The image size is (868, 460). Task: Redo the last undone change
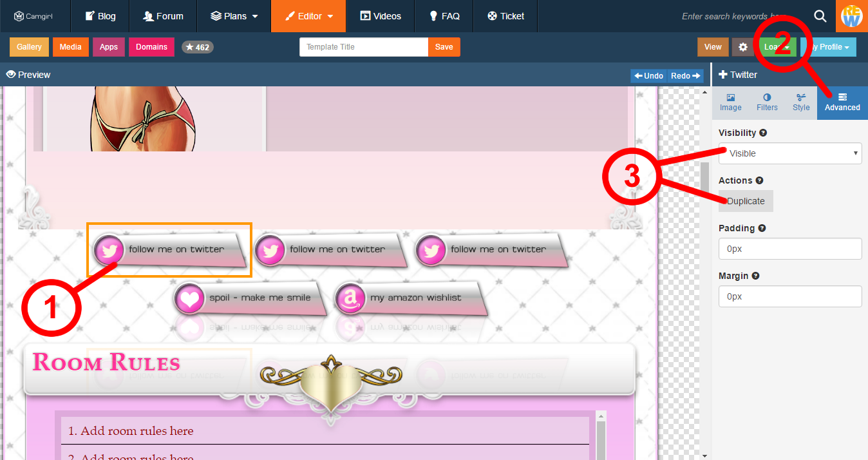[685, 76]
